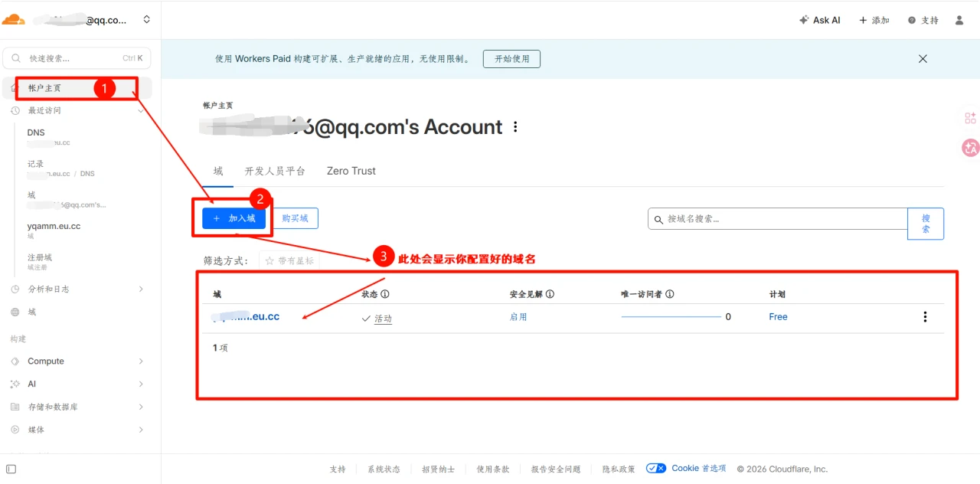Click the 活动 status label
Image resolution: width=980 pixels, height=484 pixels.
coord(383,319)
